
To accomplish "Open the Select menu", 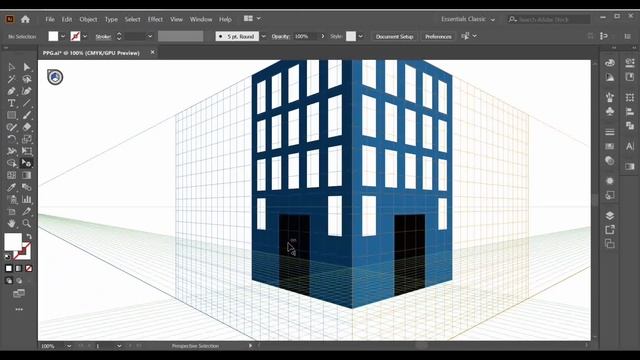I will click(132, 19).
